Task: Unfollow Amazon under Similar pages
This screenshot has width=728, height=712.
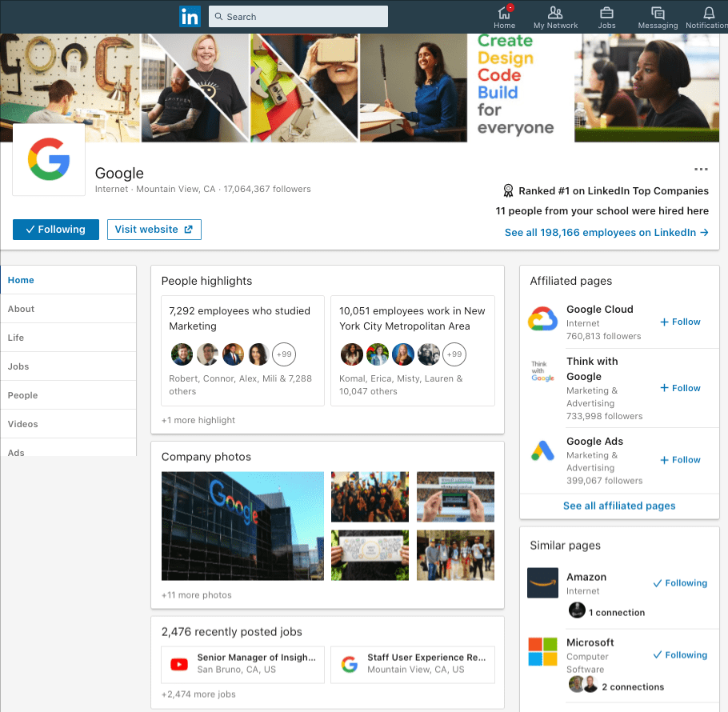Action: coord(679,583)
